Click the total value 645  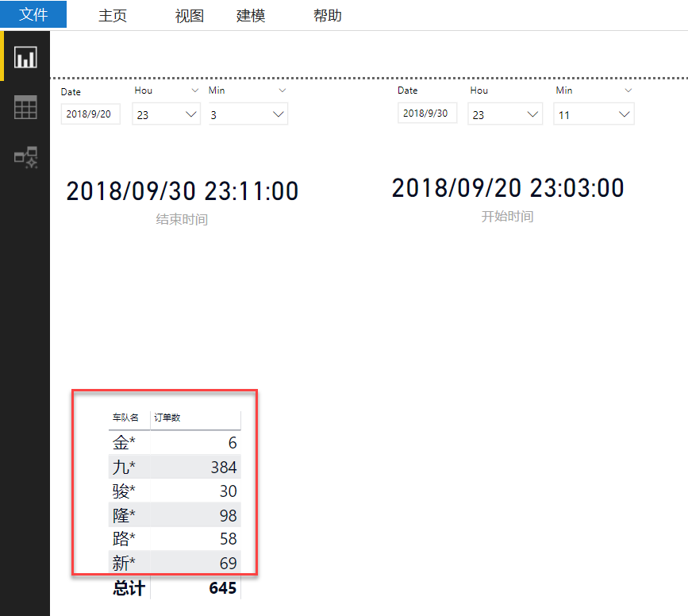pos(223,588)
